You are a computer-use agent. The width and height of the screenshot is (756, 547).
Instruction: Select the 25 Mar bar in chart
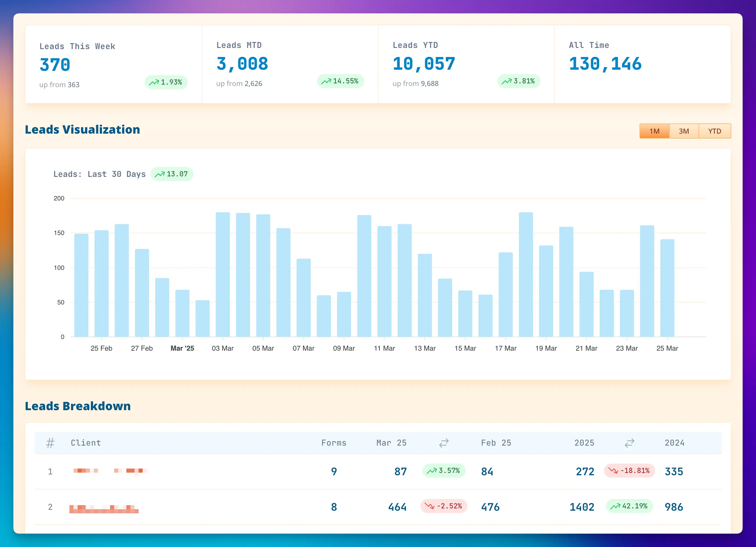pyautogui.click(x=667, y=288)
